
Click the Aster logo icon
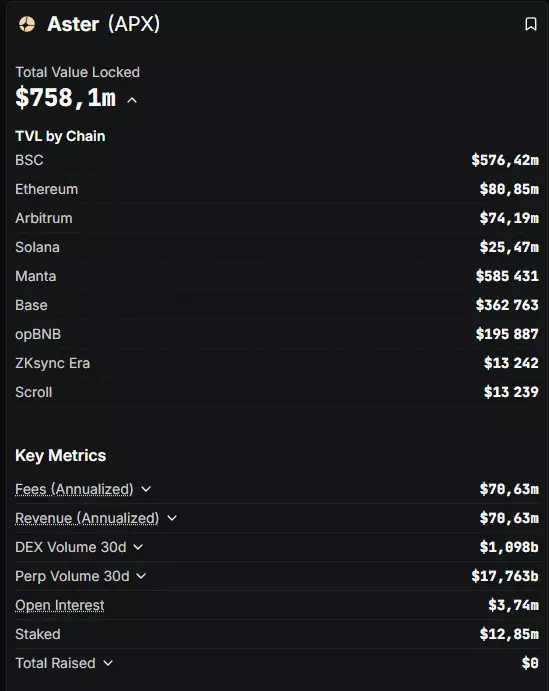[27, 24]
